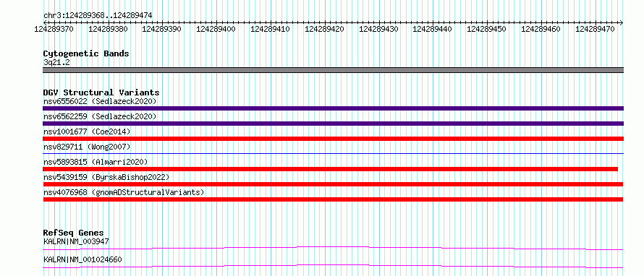Click ruler tick label 124289410
644x276 pixels.
[x=270, y=30]
